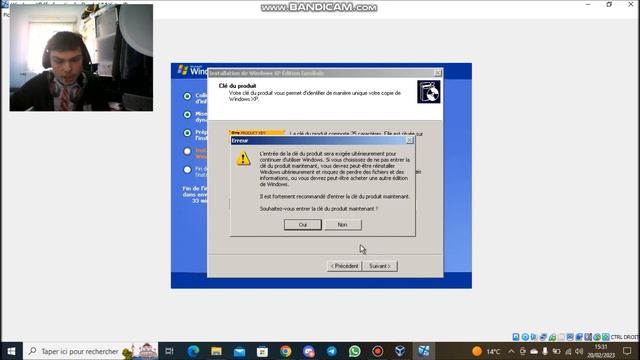Open Task View from the taskbar
640x360 pixels.
169,351
